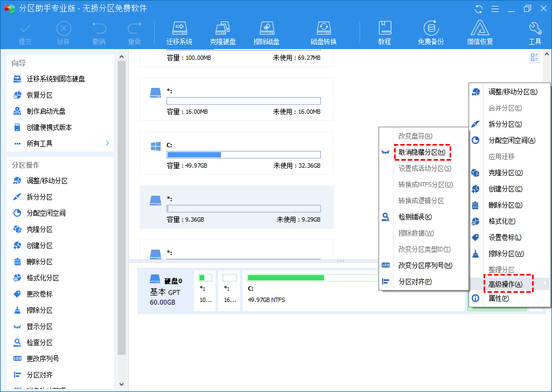Click the 放弃 discard toolbar button
The height and width of the screenshot is (392, 552).
click(x=64, y=34)
